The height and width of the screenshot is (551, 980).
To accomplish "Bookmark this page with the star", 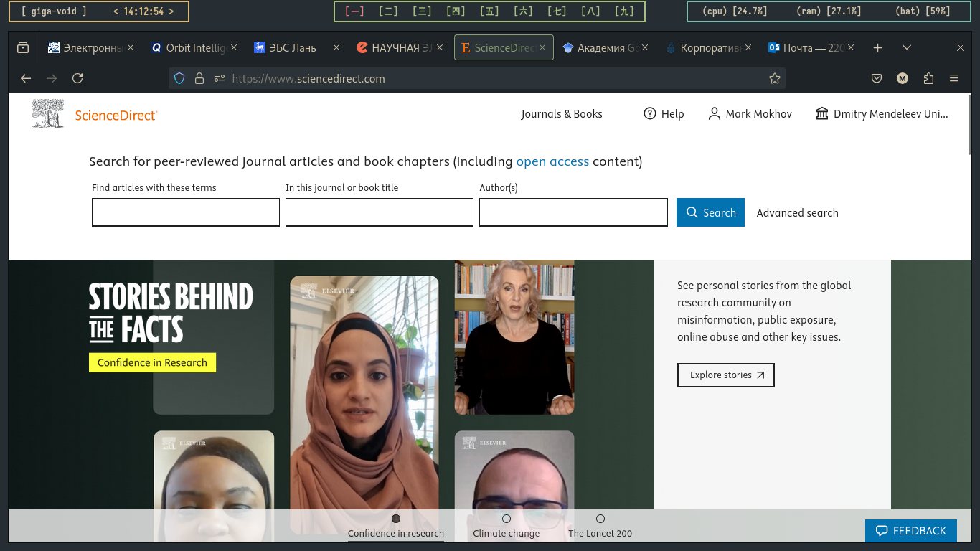I will (775, 78).
